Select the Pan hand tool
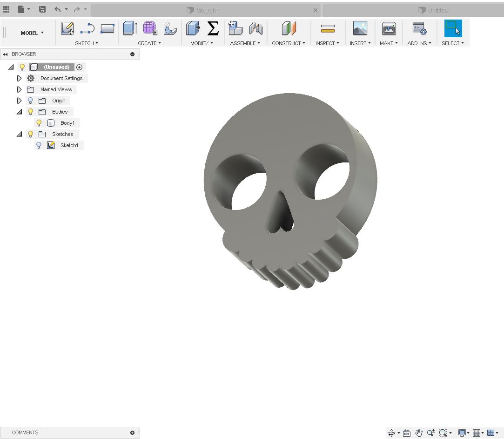 tap(419, 433)
